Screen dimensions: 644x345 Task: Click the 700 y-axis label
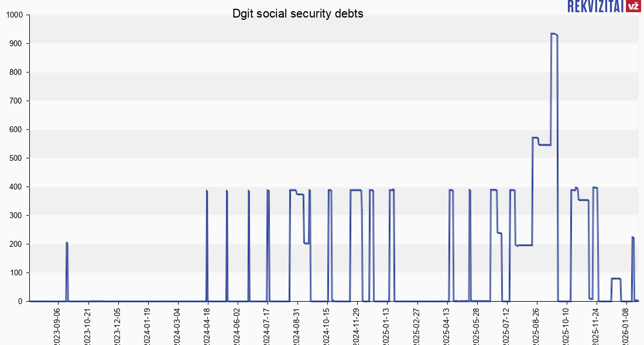click(15, 101)
